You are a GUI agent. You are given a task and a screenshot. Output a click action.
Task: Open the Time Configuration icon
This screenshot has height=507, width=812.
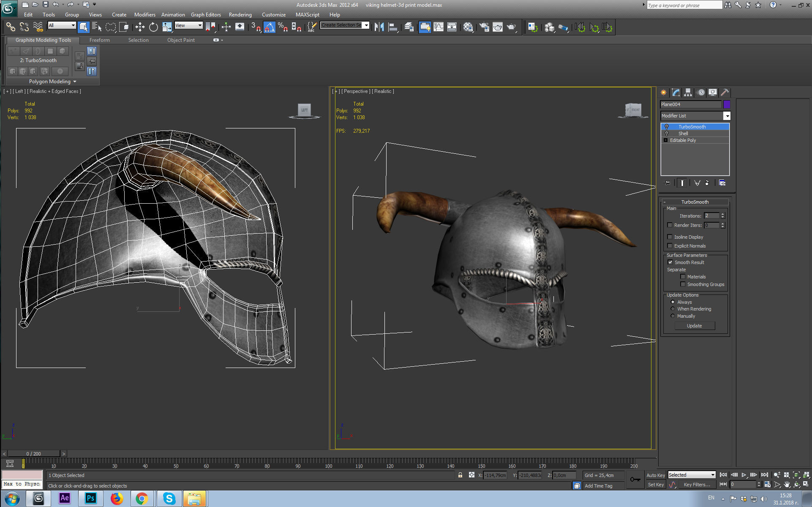(x=767, y=485)
